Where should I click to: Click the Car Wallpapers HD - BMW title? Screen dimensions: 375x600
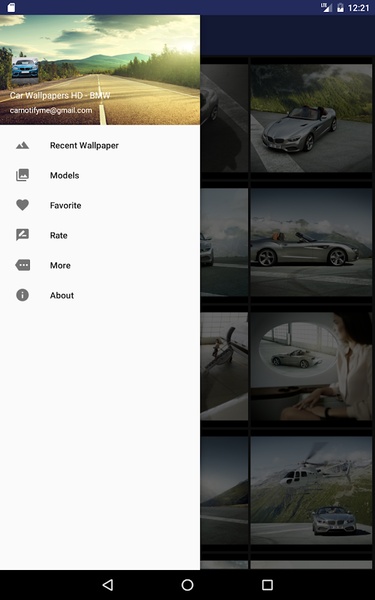click(x=60, y=95)
